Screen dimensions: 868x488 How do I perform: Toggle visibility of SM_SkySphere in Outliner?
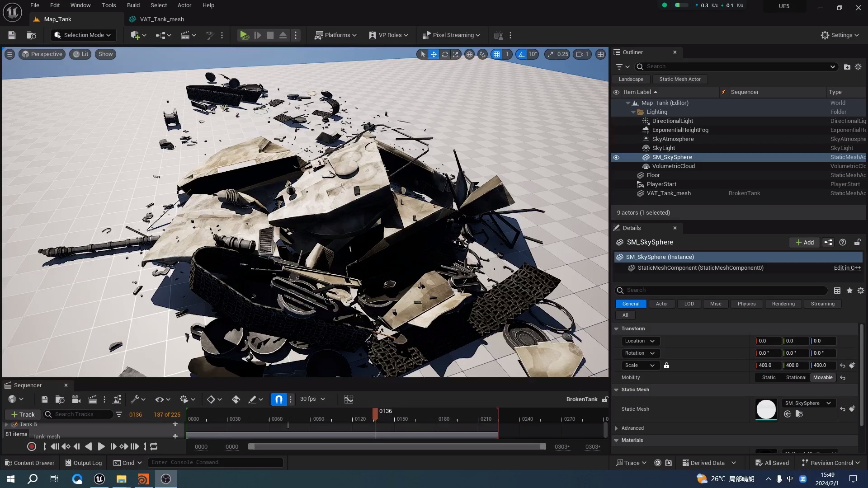click(617, 157)
